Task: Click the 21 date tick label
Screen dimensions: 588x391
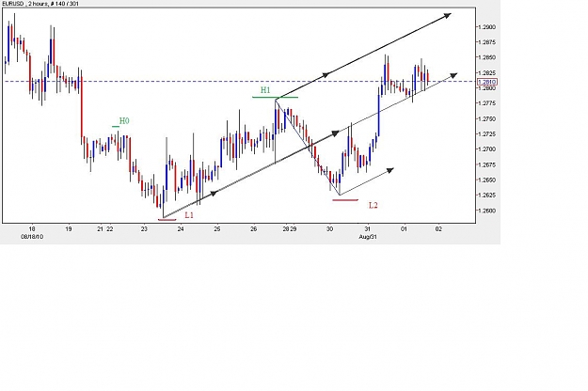Action: coord(100,228)
